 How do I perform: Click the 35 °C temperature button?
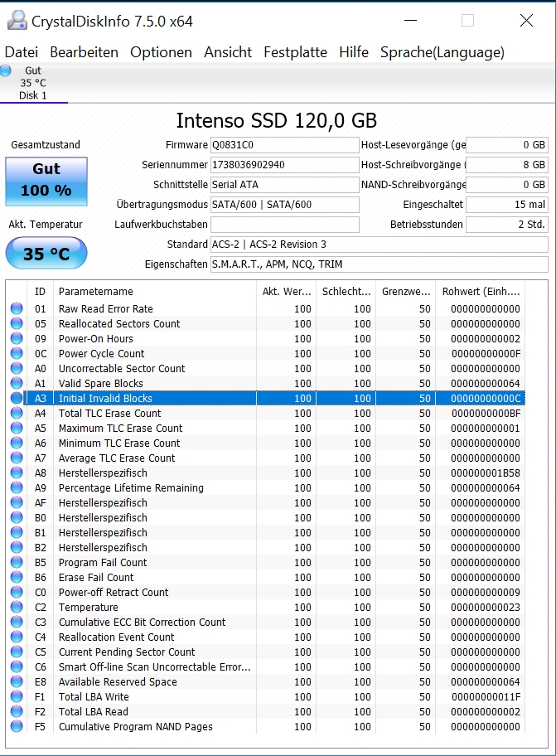click(x=46, y=253)
